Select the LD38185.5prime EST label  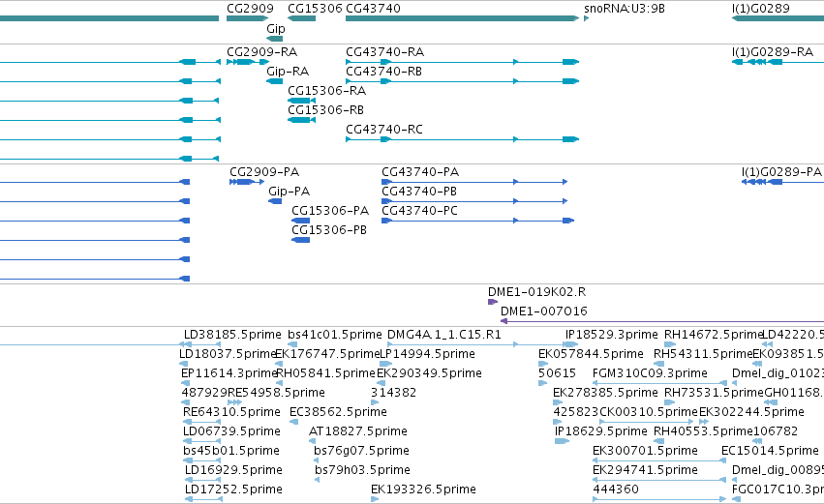(x=232, y=335)
